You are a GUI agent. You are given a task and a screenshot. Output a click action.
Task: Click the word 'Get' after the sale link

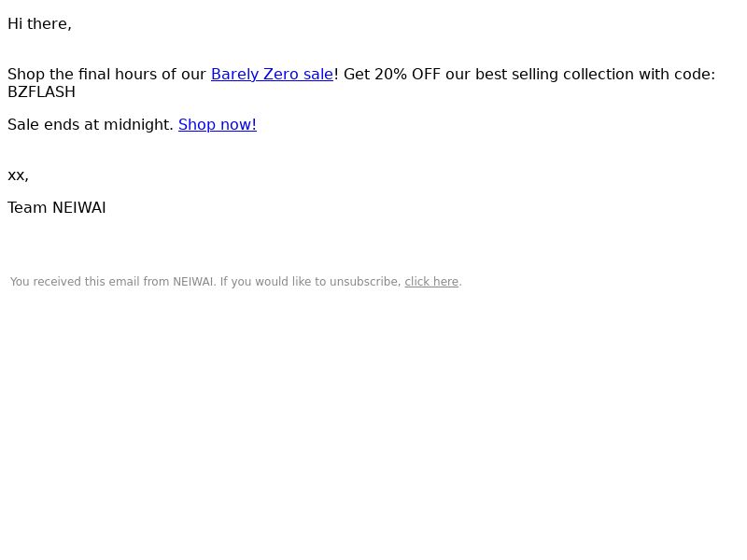tap(357, 75)
